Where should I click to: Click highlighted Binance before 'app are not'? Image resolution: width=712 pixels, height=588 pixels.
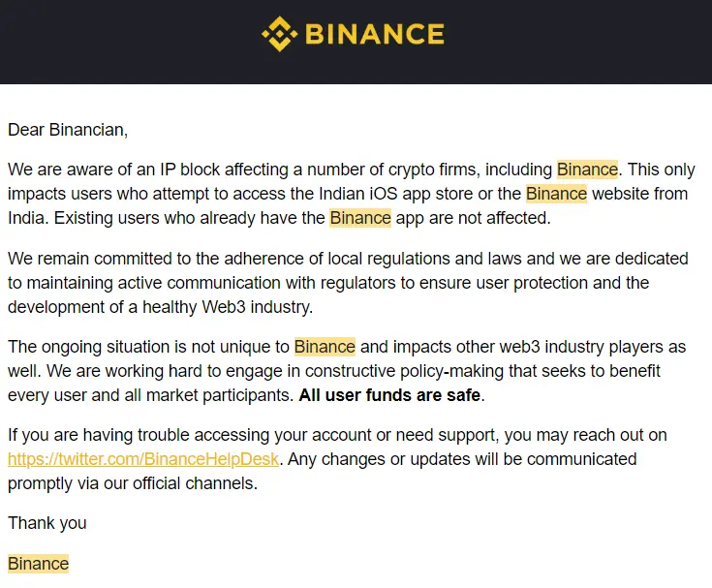point(360,218)
